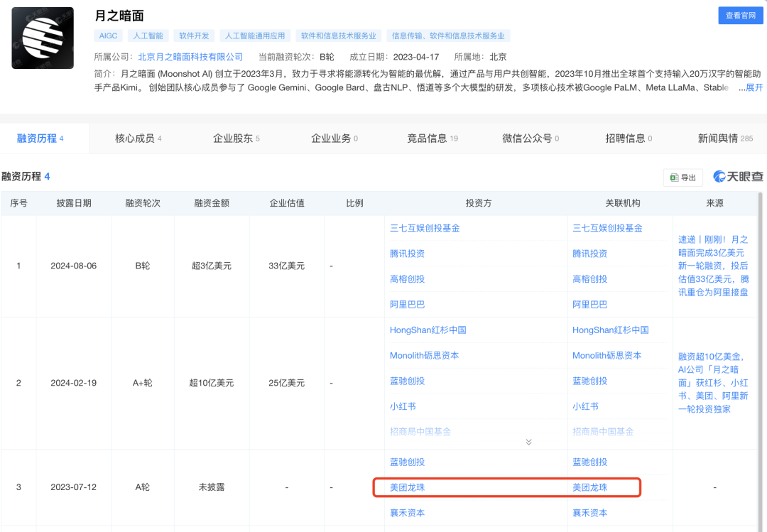Open Monolith砺思资本 in 投资方 column
Viewport: 767px width, 532px height.
(424, 355)
